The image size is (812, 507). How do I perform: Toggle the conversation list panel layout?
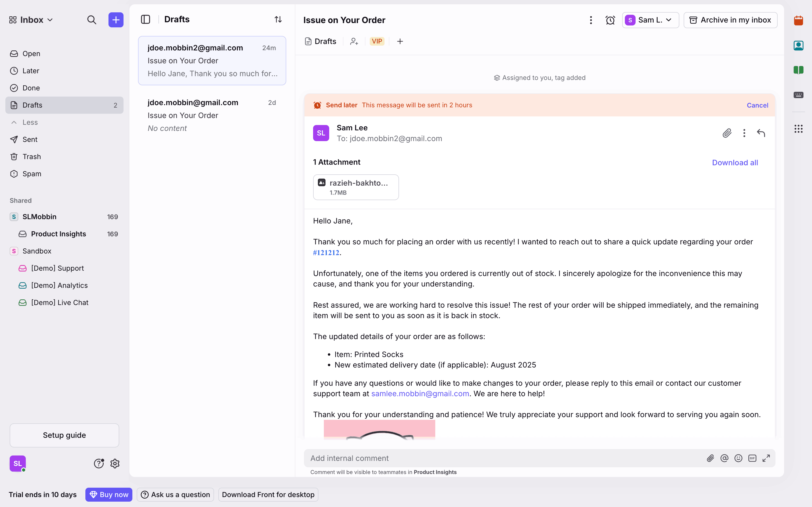click(x=145, y=19)
